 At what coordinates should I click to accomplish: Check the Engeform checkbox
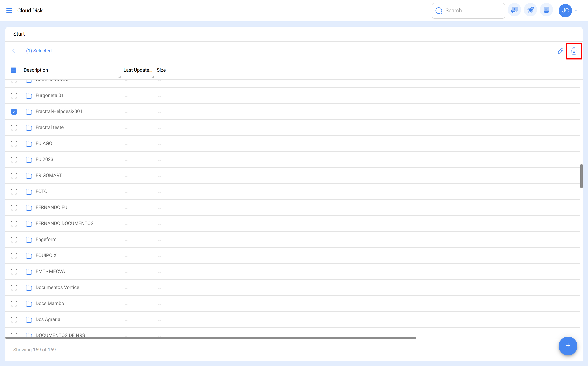pos(14,240)
